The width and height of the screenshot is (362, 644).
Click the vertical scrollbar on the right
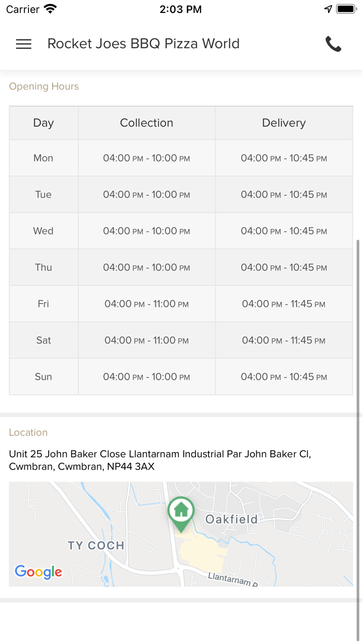[358, 414]
